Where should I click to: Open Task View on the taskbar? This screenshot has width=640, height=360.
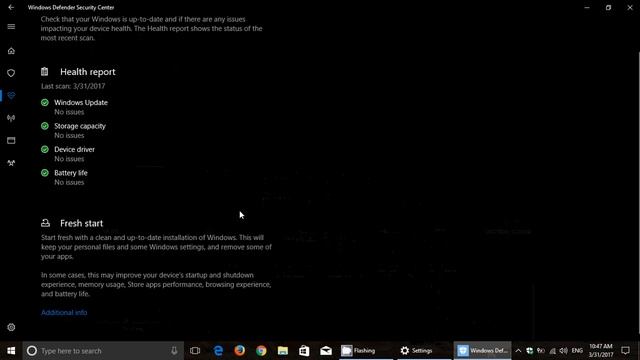195,351
